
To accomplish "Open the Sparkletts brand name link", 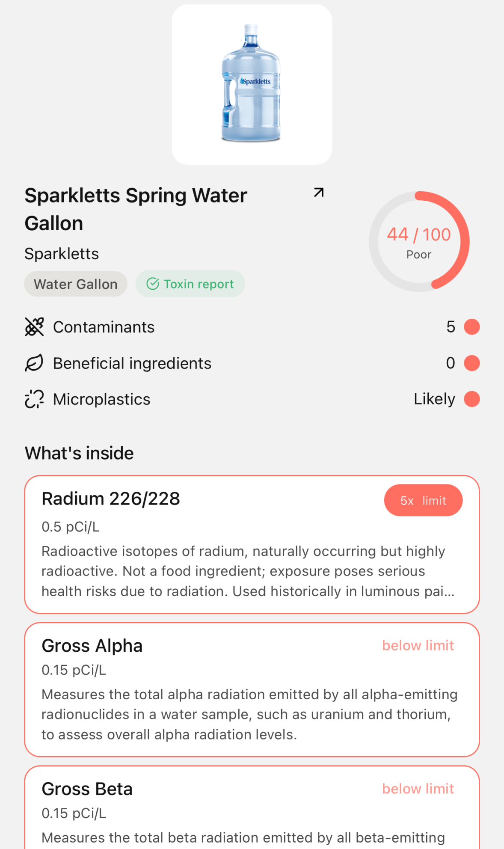I will [x=62, y=254].
